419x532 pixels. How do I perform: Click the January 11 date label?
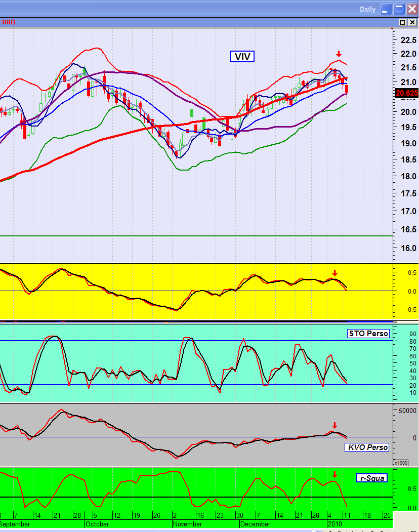(347, 515)
